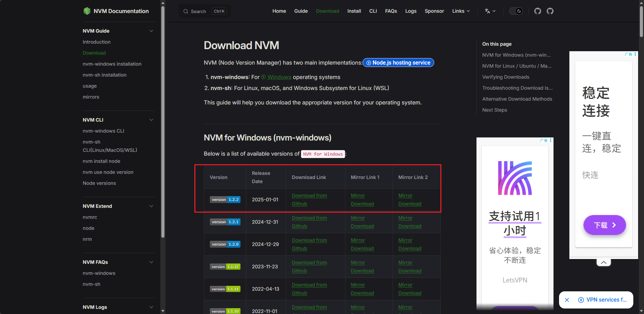
Task: Open Mirror Link 1 for version 1.2.2
Action: tap(362, 200)
